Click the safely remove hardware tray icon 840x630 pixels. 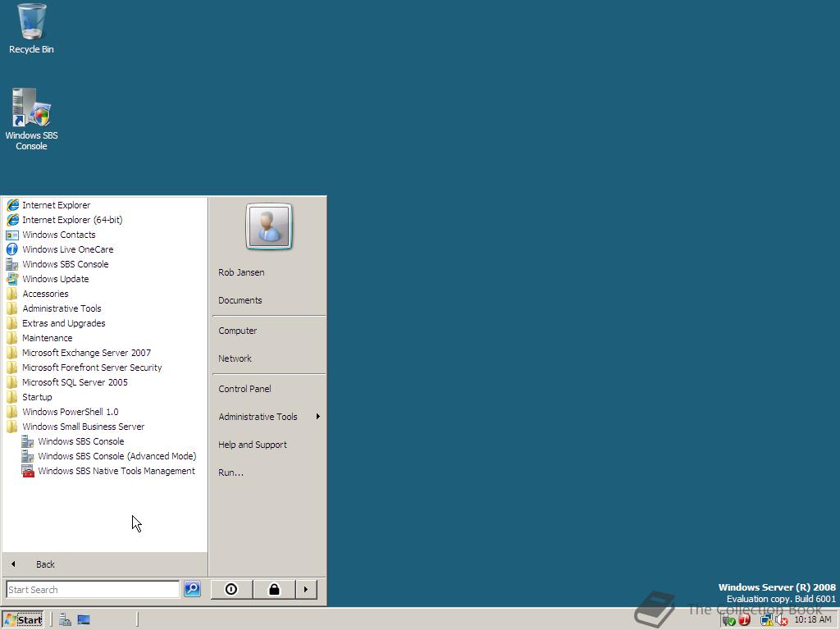pos(728,620)
